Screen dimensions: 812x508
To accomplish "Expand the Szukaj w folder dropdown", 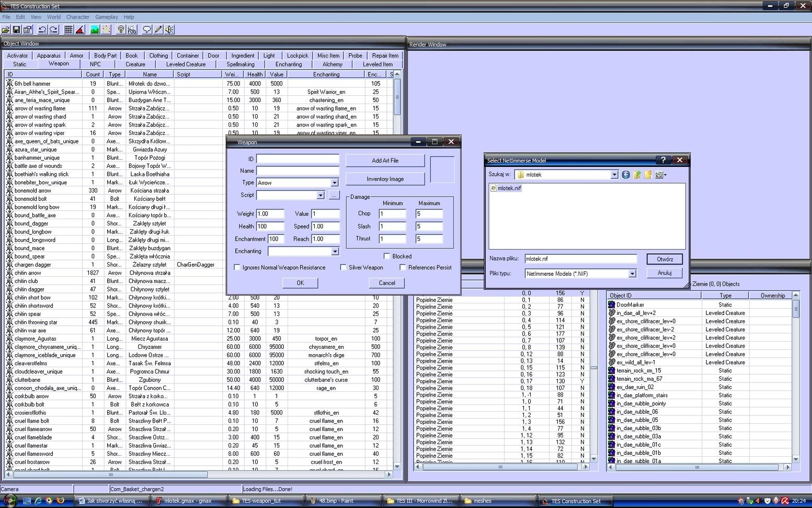I will tap(614, 175).
